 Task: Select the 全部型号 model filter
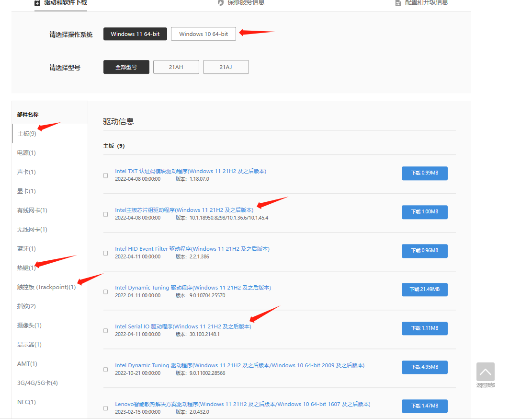click(126, 67)
